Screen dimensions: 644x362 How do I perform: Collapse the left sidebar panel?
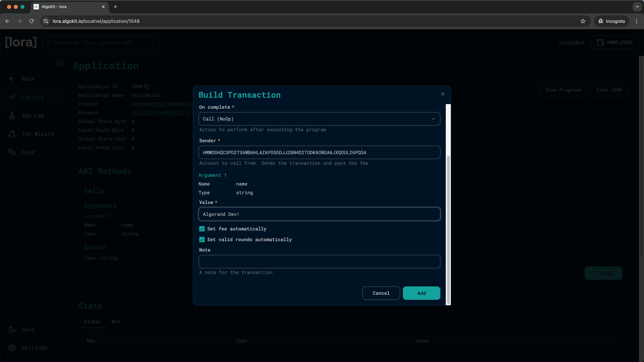pyautogui.click(x=60, y=63)
